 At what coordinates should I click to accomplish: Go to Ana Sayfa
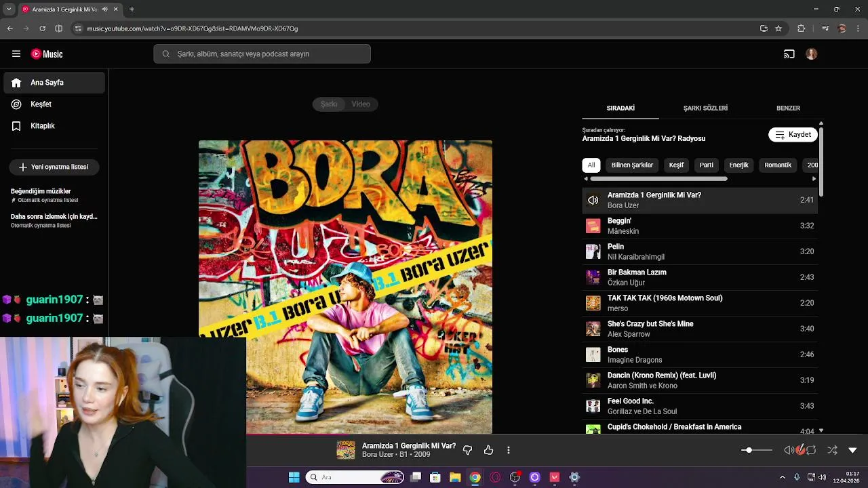[x=54, y=83]
